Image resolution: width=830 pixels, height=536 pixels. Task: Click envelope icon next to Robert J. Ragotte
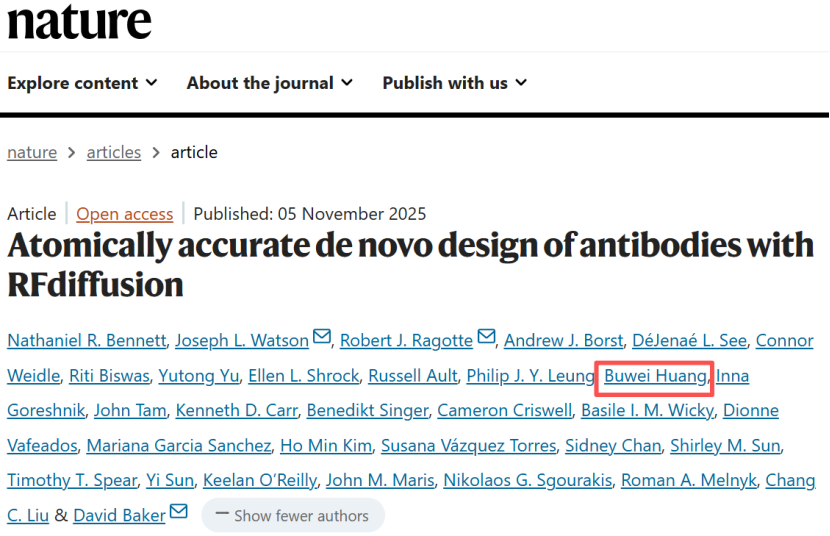click(x=486, y=338)
